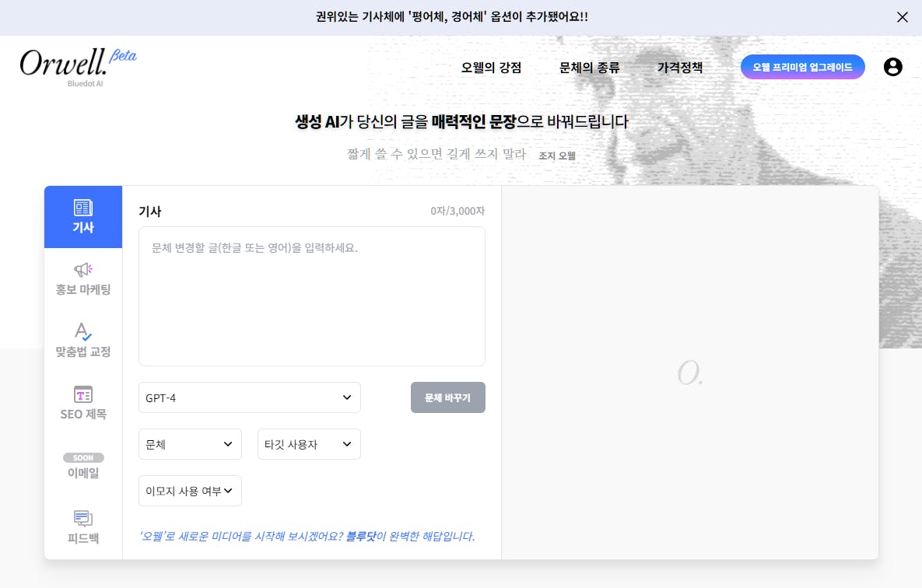Click 오웰 프리미엄 업그레이드 button
The width and height of the screenshot is (922, 588).
pyautogui.click(x=803, y=67)
